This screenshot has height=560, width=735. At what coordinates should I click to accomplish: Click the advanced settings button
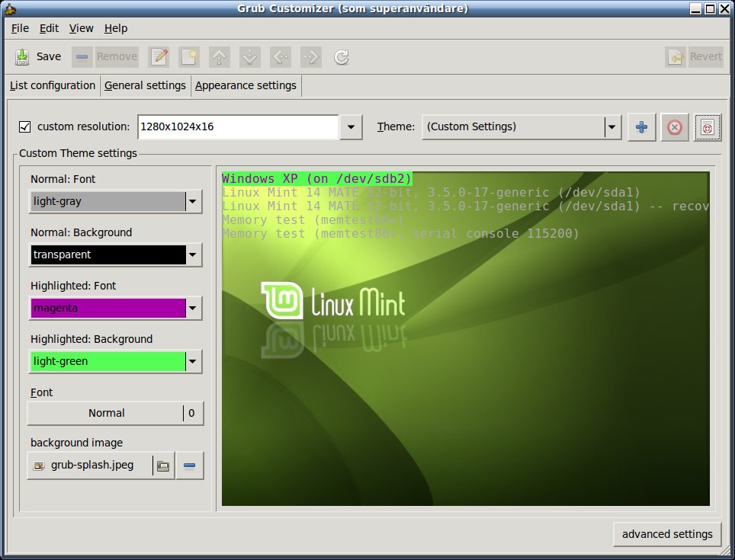click(667, 534)
